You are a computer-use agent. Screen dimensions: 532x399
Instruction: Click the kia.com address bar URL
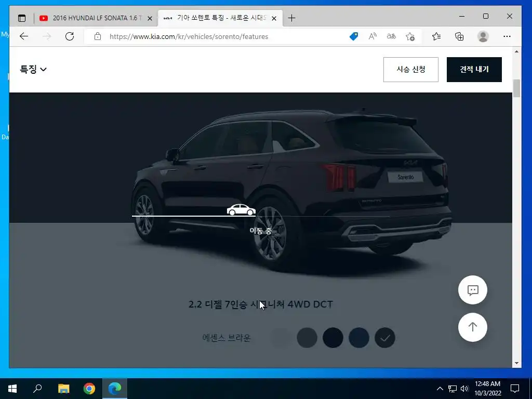tap(189, 36)
